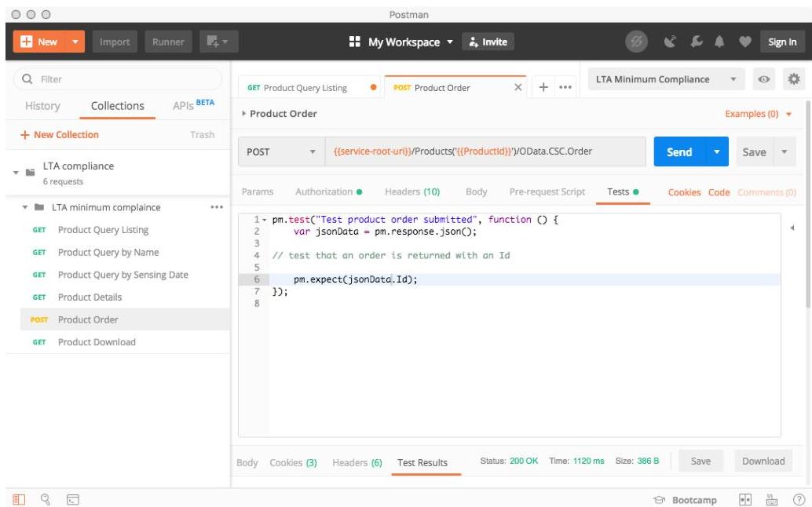
Task: Open the request Body tab
Action: pyautogui.click(x=477, y=192)
